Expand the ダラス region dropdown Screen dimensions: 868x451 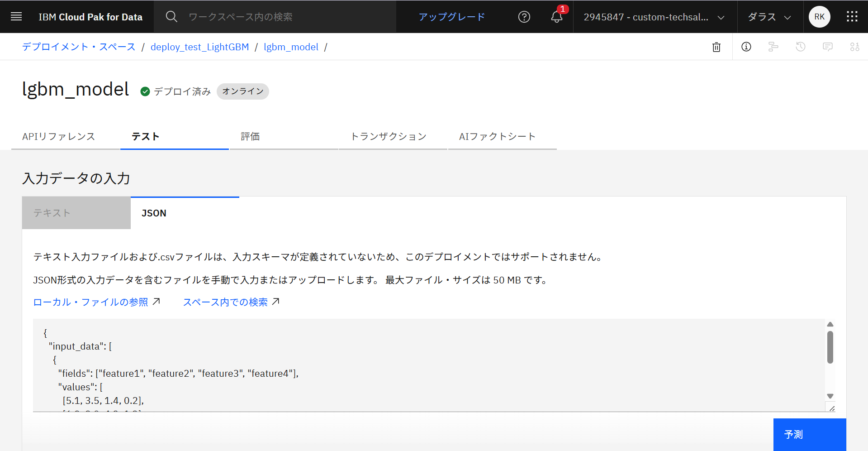point(770,17)
